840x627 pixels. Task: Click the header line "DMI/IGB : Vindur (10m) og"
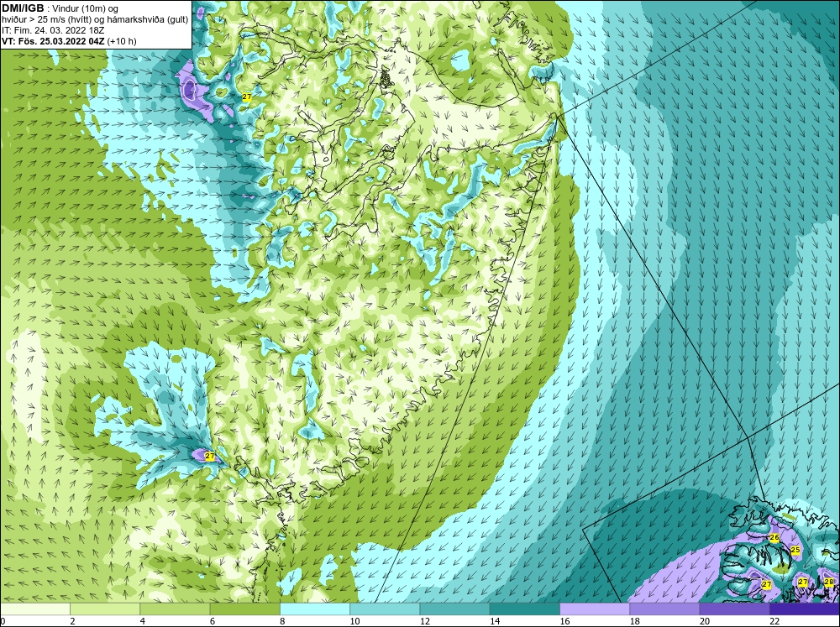pyautogui.click(x=60, y=8)
